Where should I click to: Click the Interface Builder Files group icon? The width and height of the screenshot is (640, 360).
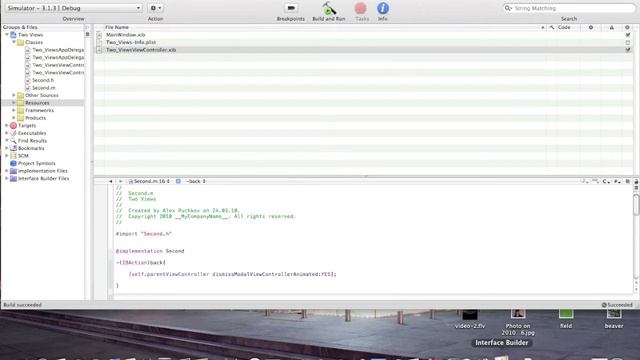click(13, 178)
